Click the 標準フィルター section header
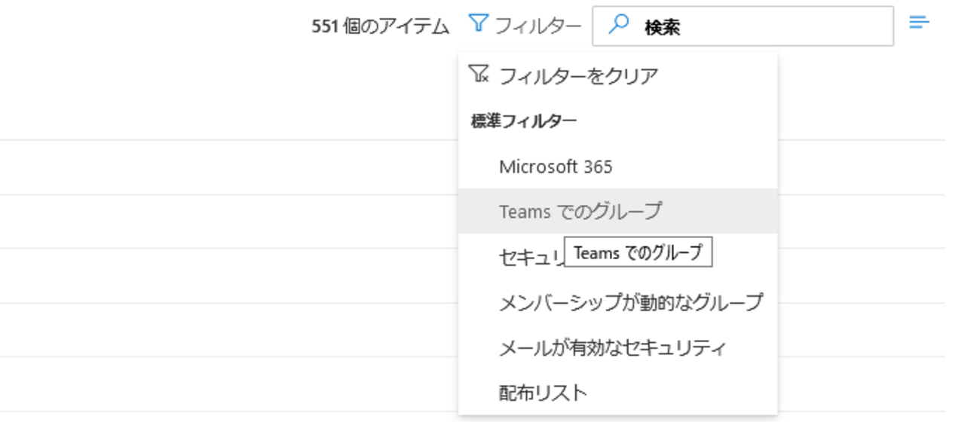Screen dimensions: 980x422 pyautogui.click(x=524, y=121)
